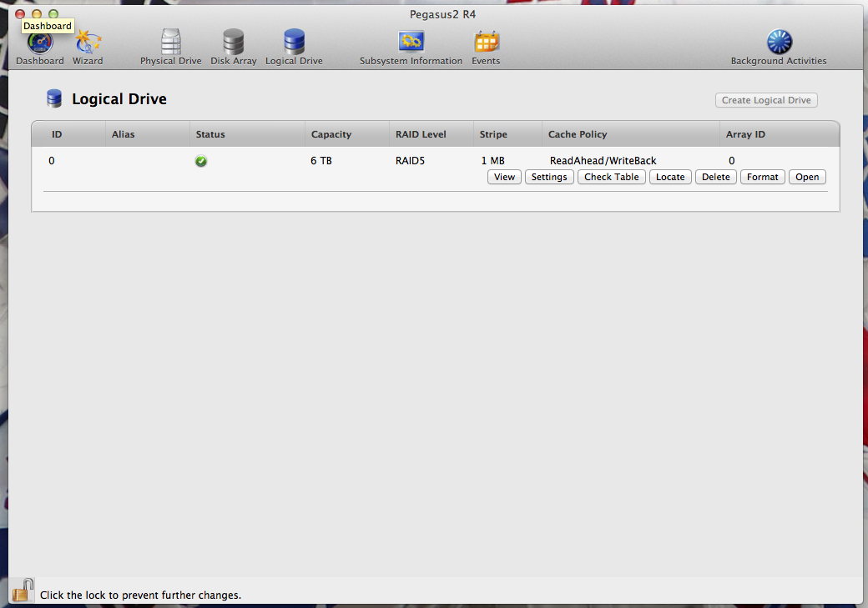The width and height of the screenshot is (868, 608).
Task: Run Check Table on the drive
Action: pyautogui.click(x=611, y=176)
